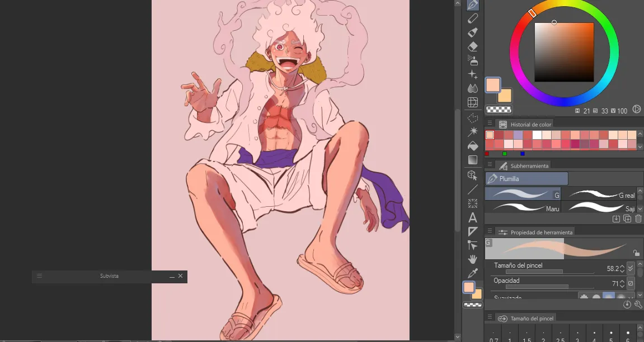This screenshot has height=342, width=644.
Task: Select the Correct line tool
Action: pyautogui.click(x=473, y=245)
